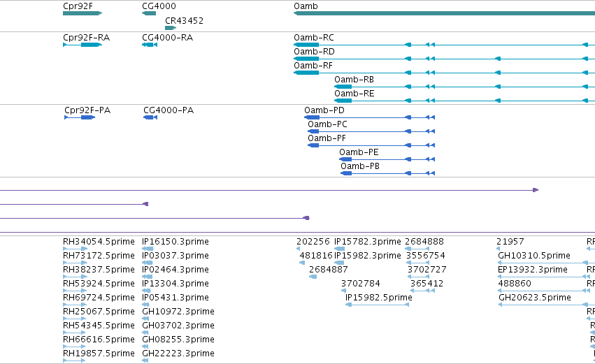Click the IP03037.3prime EST label
The width and height of the screenshot is (595, 364).
(175, 256)
